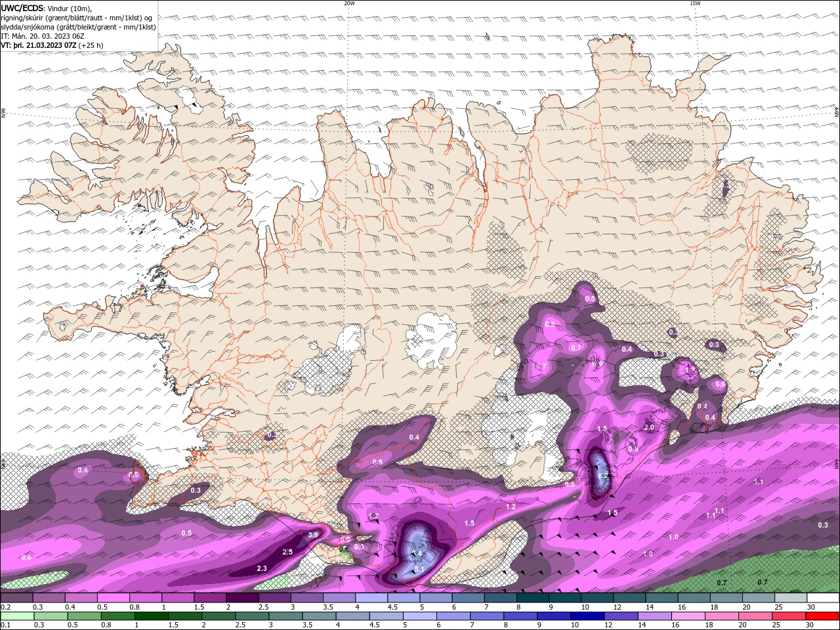
Task: Click the 1.3 precipitation value on the map
Action: coord(689,370)
